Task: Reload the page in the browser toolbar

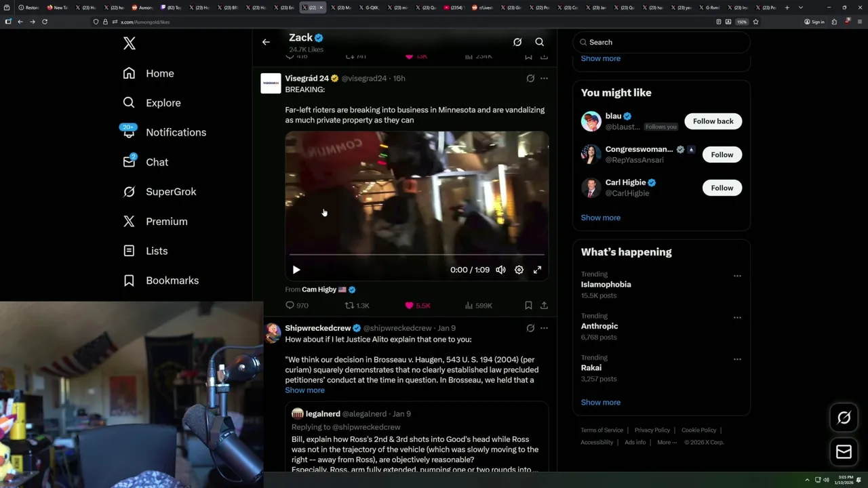Action: 45,22
